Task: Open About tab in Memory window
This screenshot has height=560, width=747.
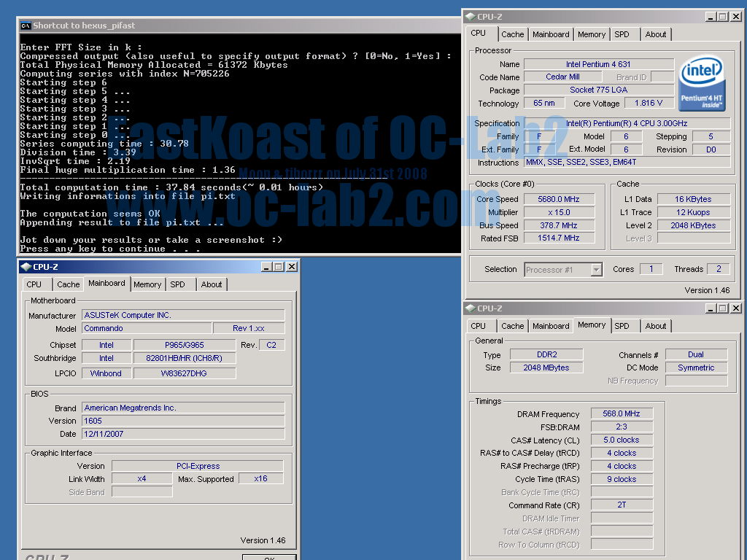Action: pyautogui.click(x=656, y=326)
